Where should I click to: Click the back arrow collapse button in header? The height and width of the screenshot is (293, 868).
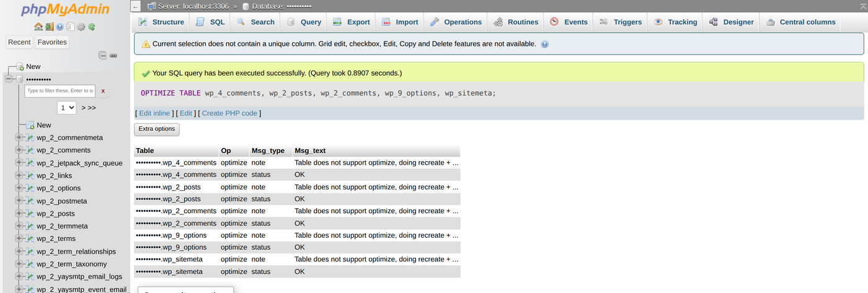[136, 6]
